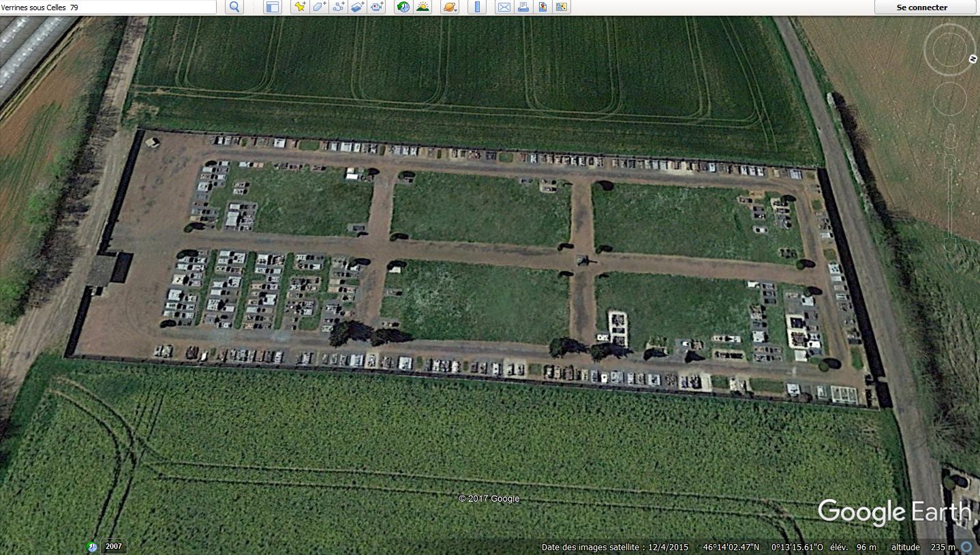
Task: View in Google Maps icon
Action: click(562, 7)
